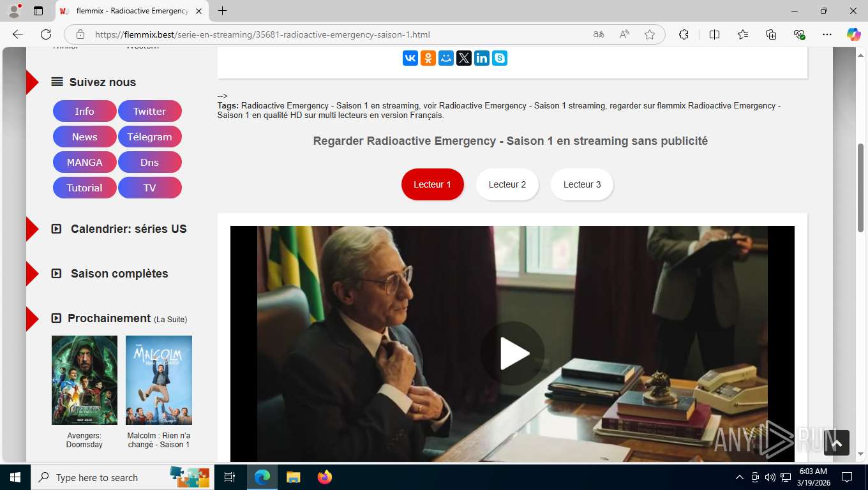Open the browser profile icon
This screenshot has width=868, height=490.
(14, 11)
